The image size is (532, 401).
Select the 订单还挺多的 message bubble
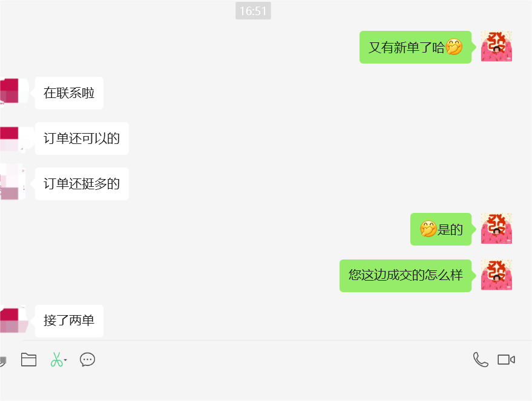coord(82,184)
